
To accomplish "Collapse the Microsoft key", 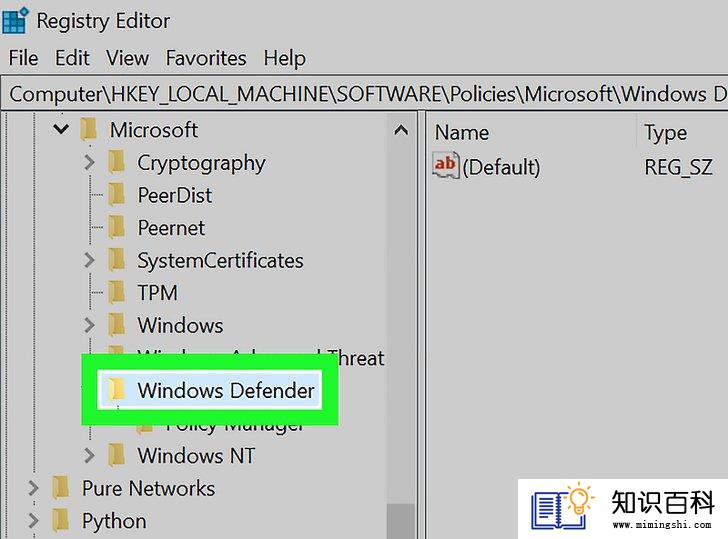I will point(61,129).
